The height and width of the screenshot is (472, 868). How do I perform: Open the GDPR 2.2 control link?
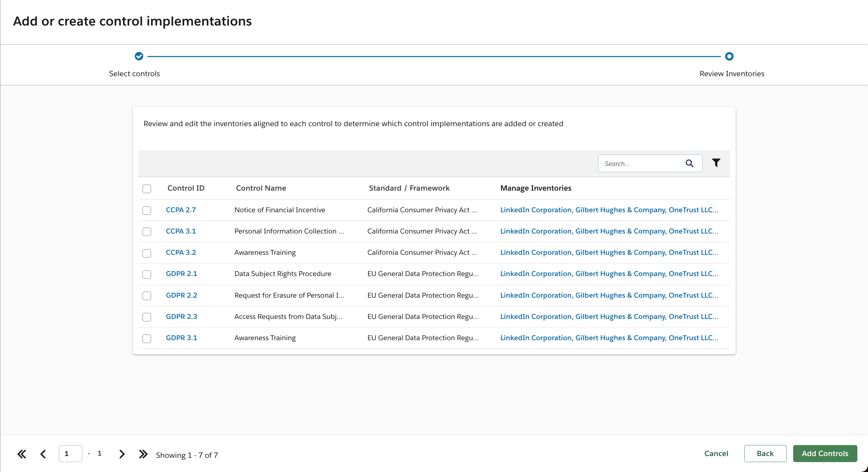tap(182, 295)
